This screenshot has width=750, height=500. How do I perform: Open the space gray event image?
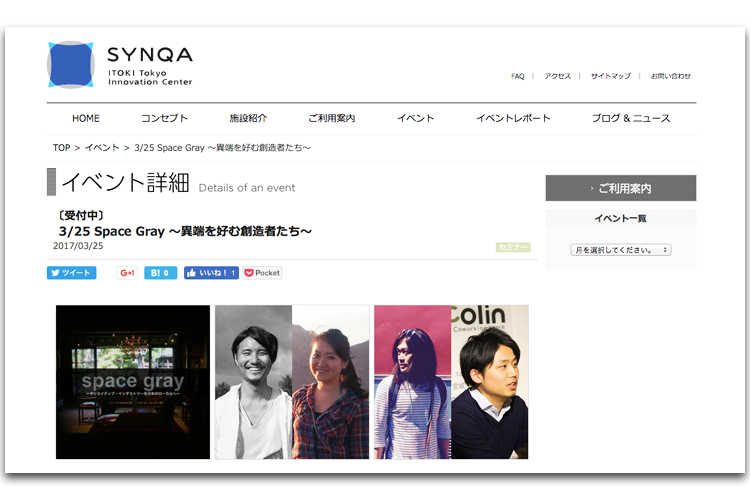click(x=133, y=382)
